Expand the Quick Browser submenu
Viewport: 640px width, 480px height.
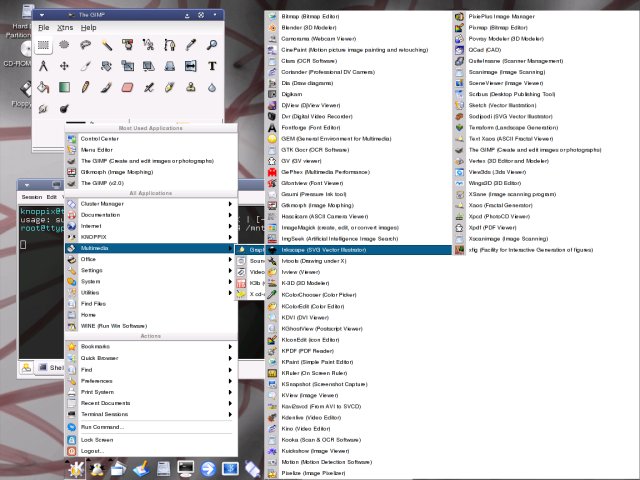151,358
